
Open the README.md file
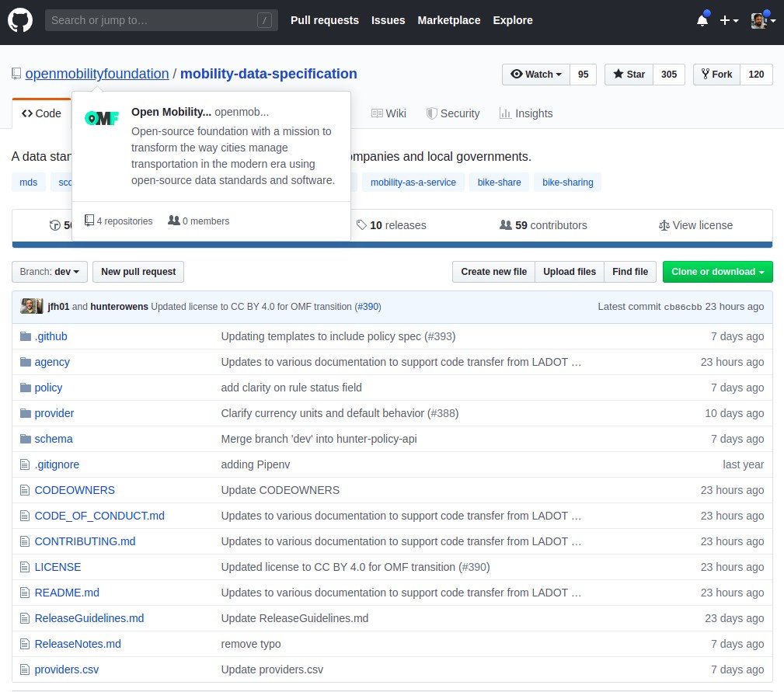click(x=67, y=593)
